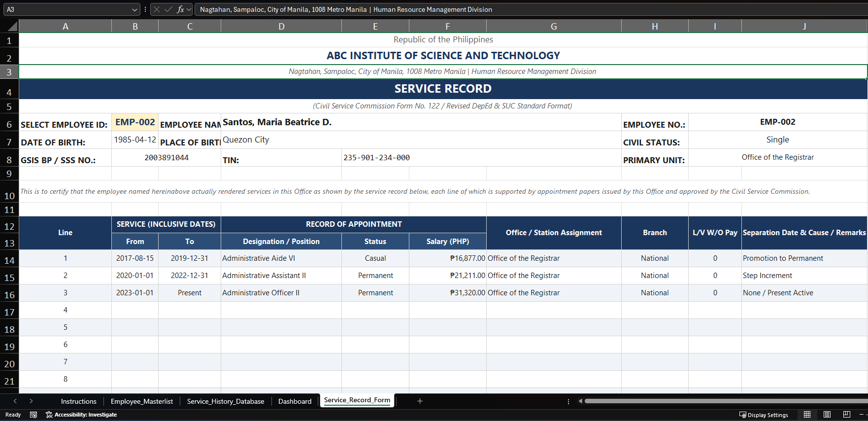Screen dimensions: 868x421
Task: Click the zoom out minus button
Action: [x=862, y=415]
